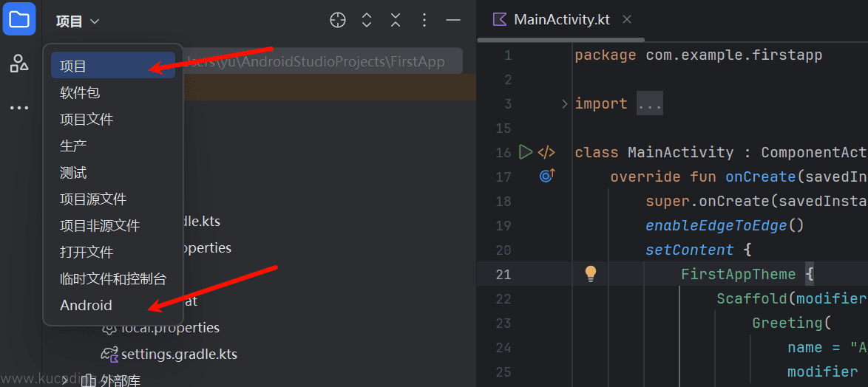Click the Select Opened File crosshair icon
This screenshot has height=387, width=868.
[x=338, y=21]
